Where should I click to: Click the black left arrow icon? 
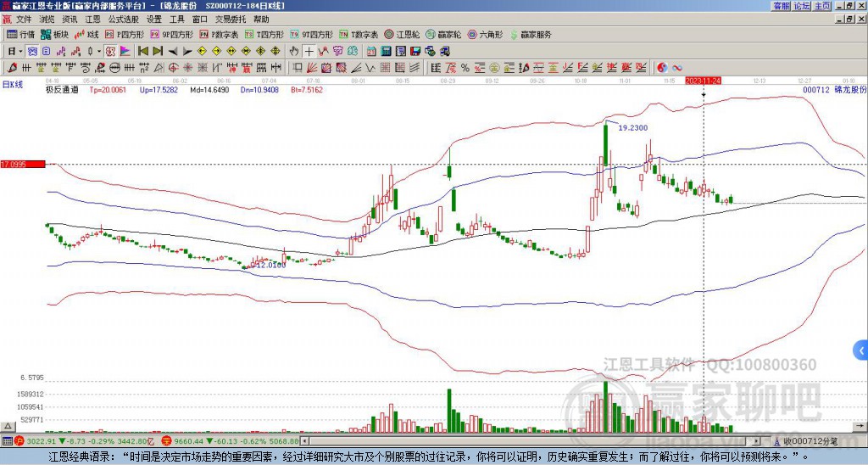coord(173,51)
